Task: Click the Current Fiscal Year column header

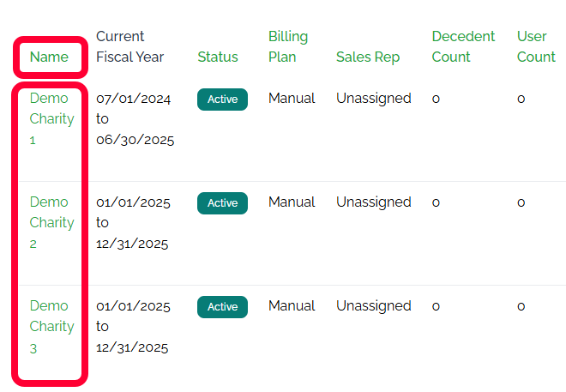Action: (129, 47)
